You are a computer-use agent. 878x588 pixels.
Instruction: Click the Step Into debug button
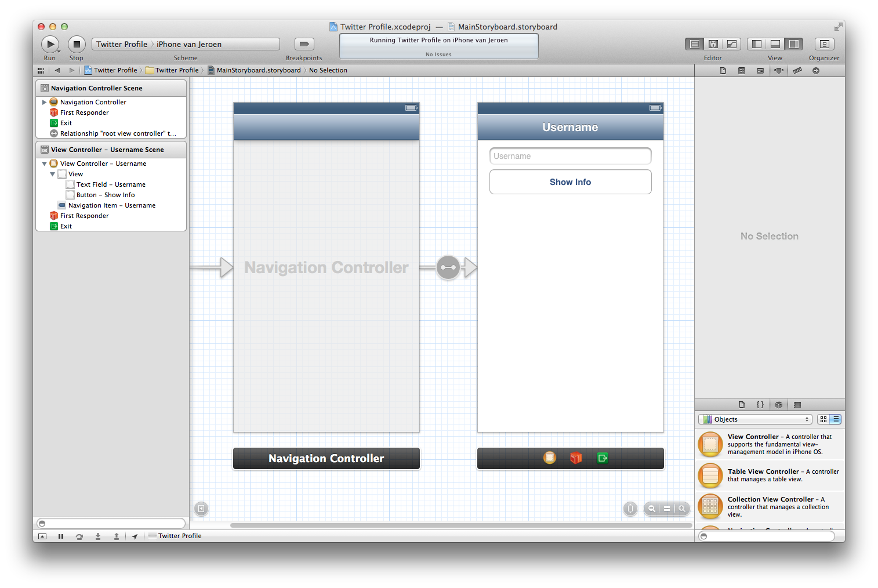pos(98,536)
